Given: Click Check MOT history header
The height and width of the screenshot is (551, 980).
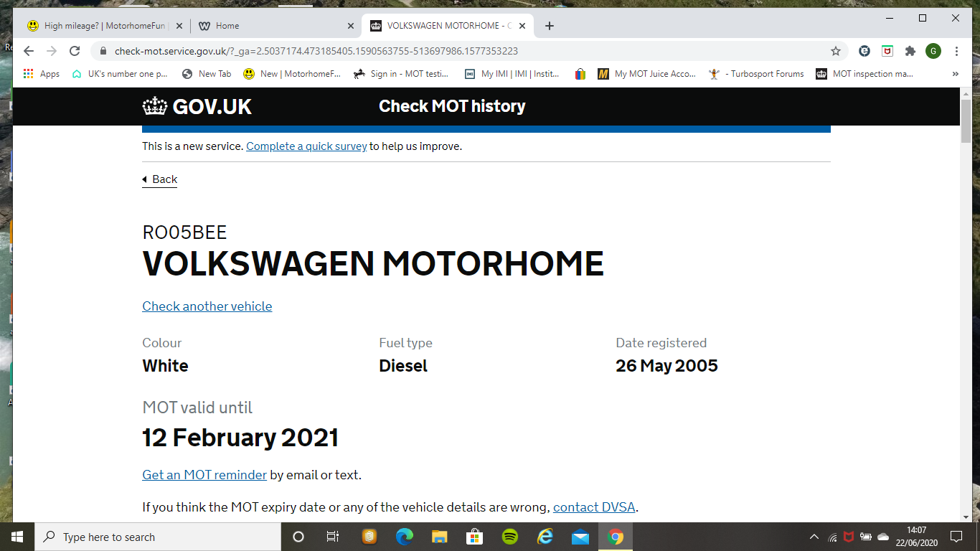Looking at the screenshot, I should tap(452, 106).
